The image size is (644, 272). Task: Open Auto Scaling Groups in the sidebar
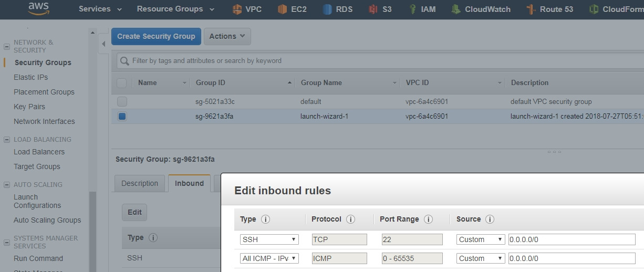click(47, 220)
